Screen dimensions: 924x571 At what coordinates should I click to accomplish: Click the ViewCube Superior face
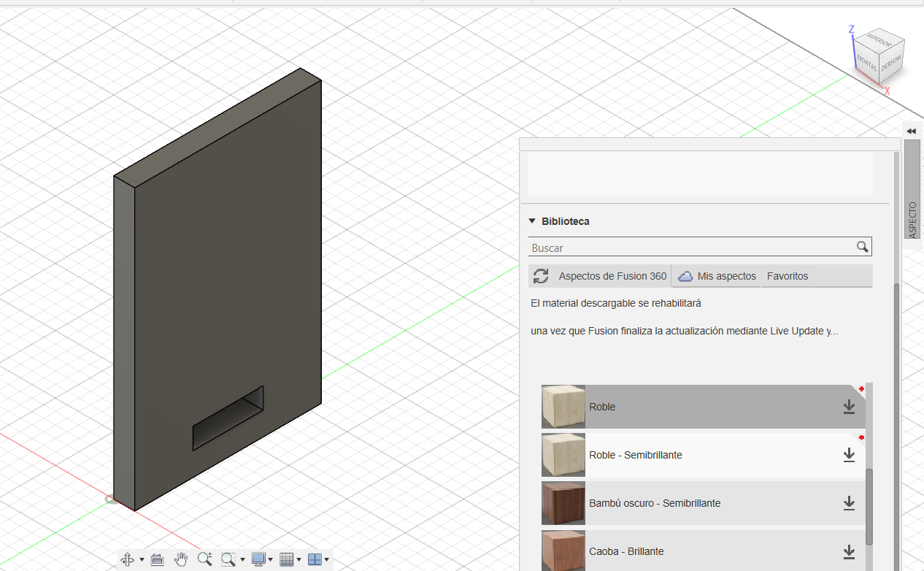click(x=880, y=41)
